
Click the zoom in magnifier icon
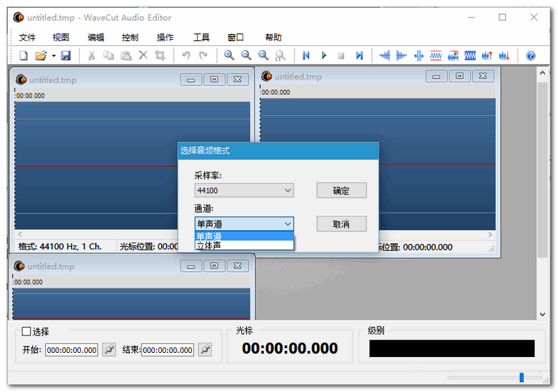[x=229, y=55]
